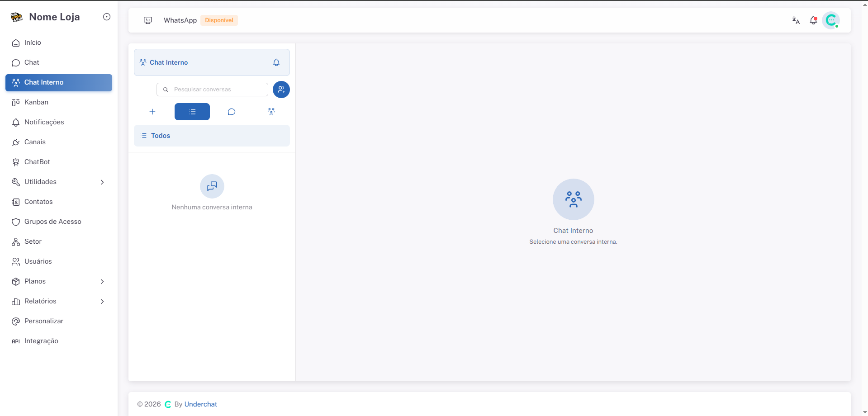Image resolution: width=868 pixels, height=416 pixels.
Task: Switch to the groups tab
Action: pos(271,112)
